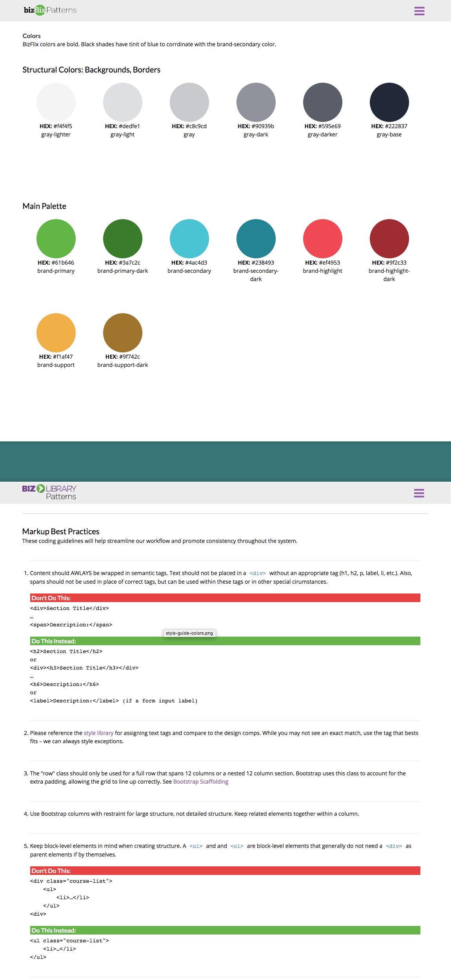Click 'Structural Colors: Backgrounds, Borders' heading
Image resolution: width=451 pixels, height=980 pixels.
[91, 70]
